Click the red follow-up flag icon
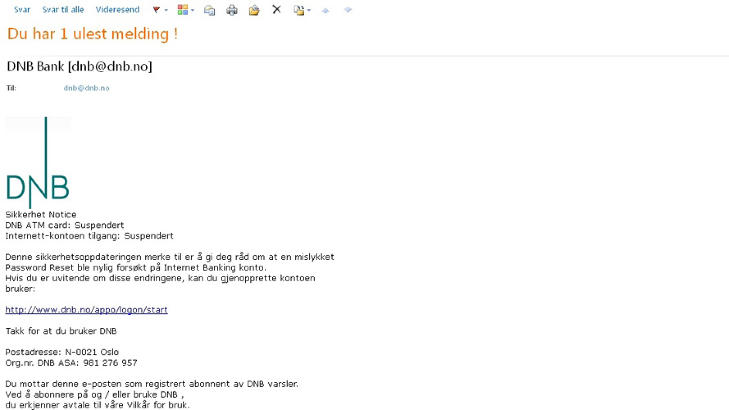 point(156,10)
